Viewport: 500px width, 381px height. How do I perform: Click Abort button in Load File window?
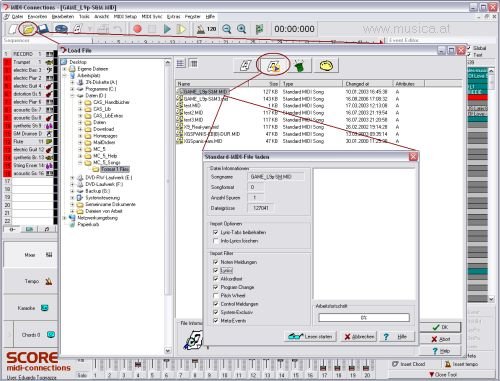point(440,339)
